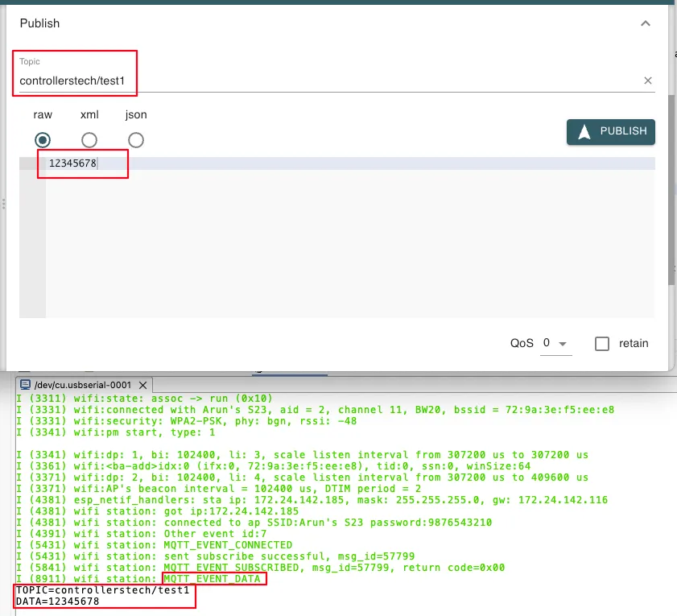The width and height of the screenshot is (677, 616).
Task: Open the QoS dropdown
Action: [555, 343]
